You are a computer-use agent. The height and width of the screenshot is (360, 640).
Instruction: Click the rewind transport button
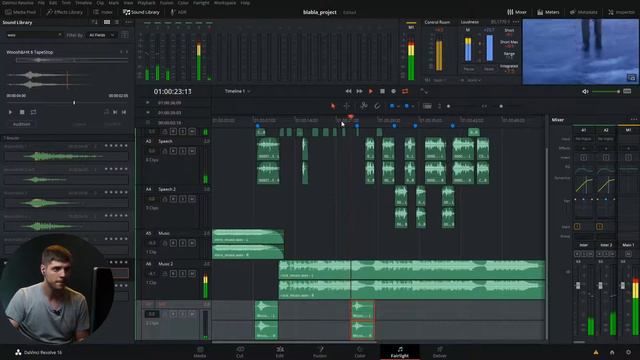348,91
